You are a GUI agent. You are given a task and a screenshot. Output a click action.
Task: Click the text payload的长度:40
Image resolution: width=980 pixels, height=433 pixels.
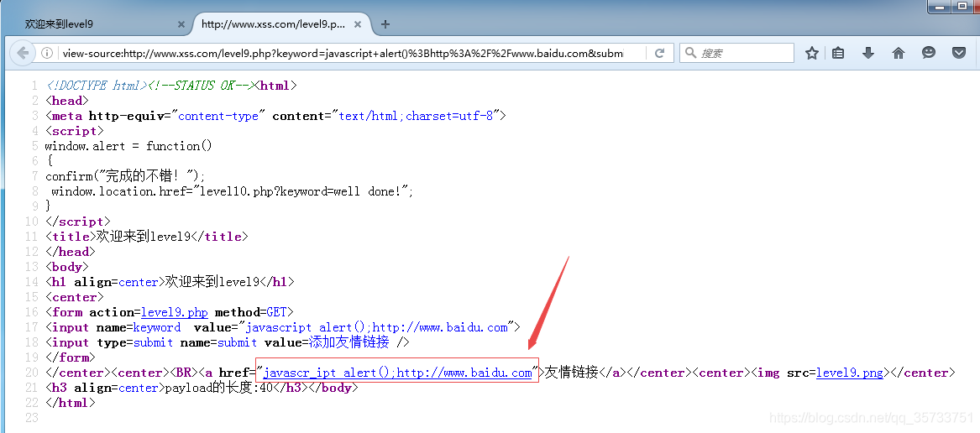217,388
